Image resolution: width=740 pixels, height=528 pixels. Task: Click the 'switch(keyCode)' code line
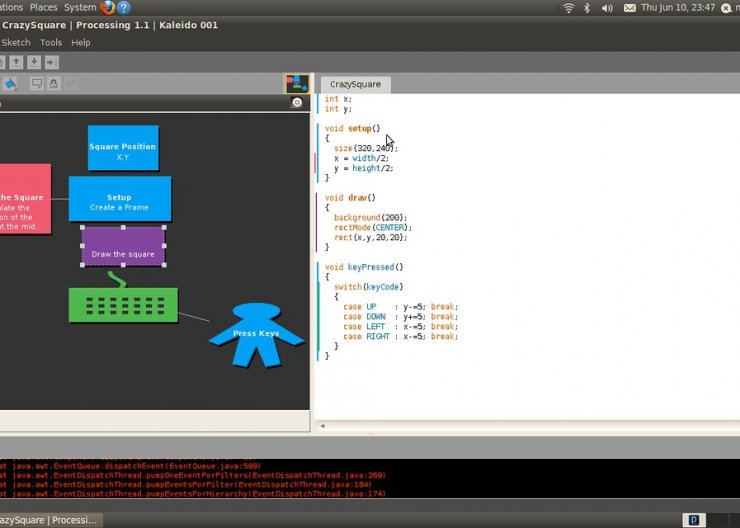coord(368,287)
